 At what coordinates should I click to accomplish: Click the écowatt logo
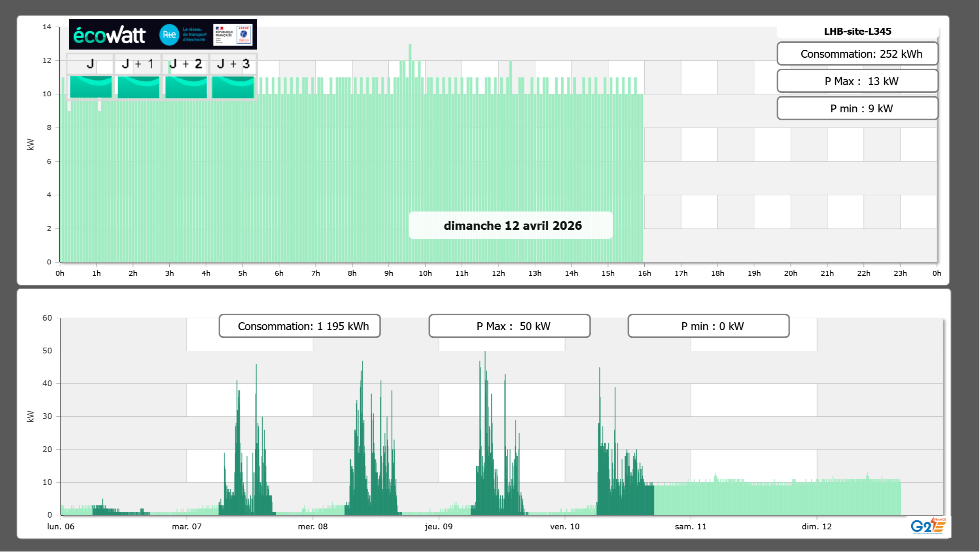[109, 35]
